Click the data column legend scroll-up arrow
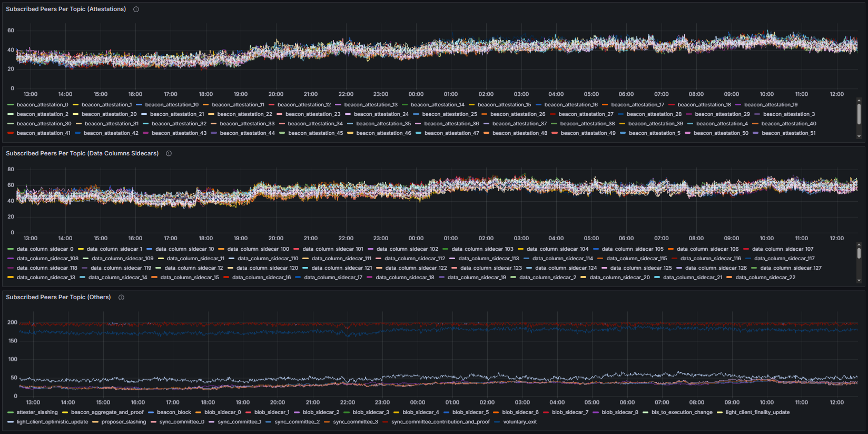 [859, 244]
